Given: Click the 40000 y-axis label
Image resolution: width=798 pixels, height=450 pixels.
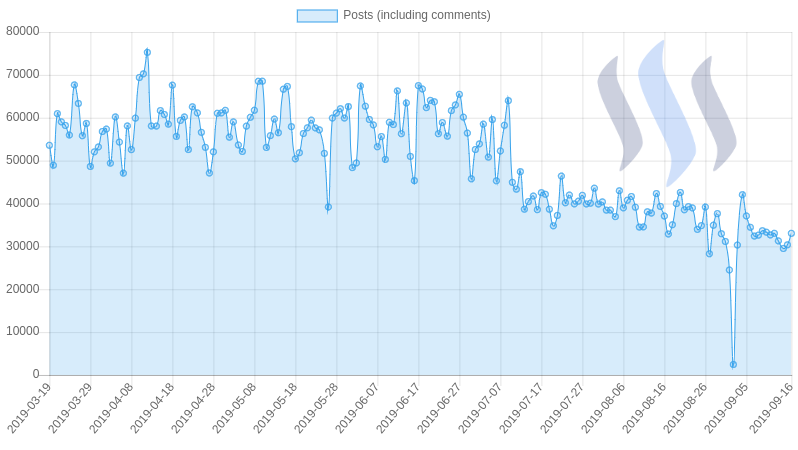Looking at the screenshot, I should coord(23,203).
